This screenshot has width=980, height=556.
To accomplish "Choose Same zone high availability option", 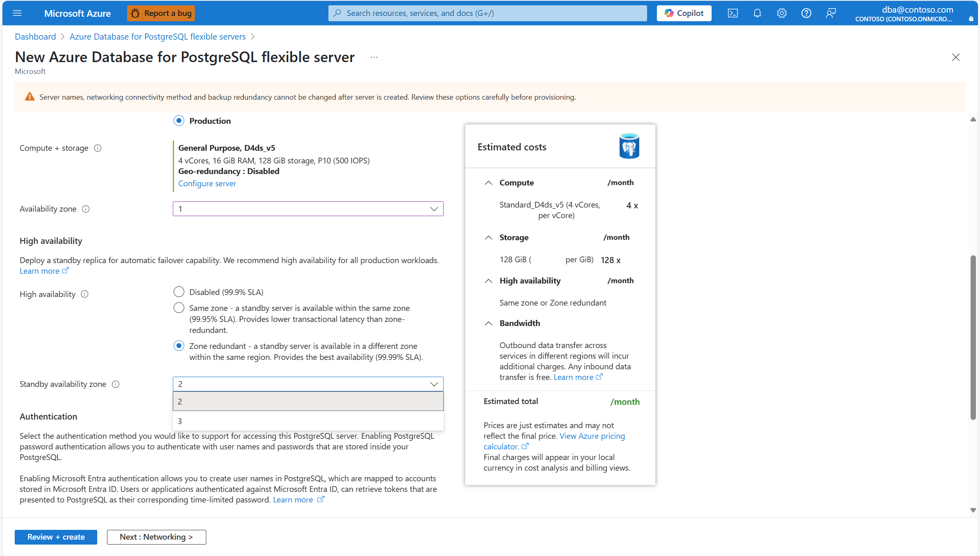I will click(179, 308).
